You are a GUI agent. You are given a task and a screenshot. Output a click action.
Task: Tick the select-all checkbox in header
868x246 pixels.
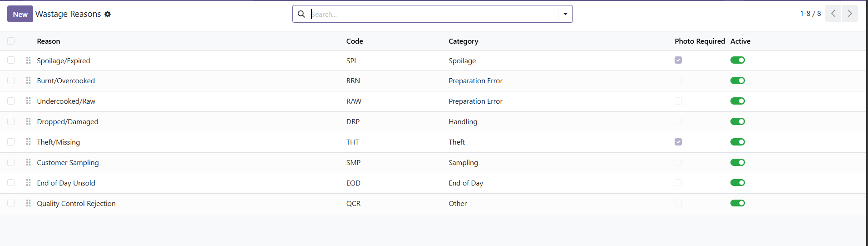coord(11,41)
